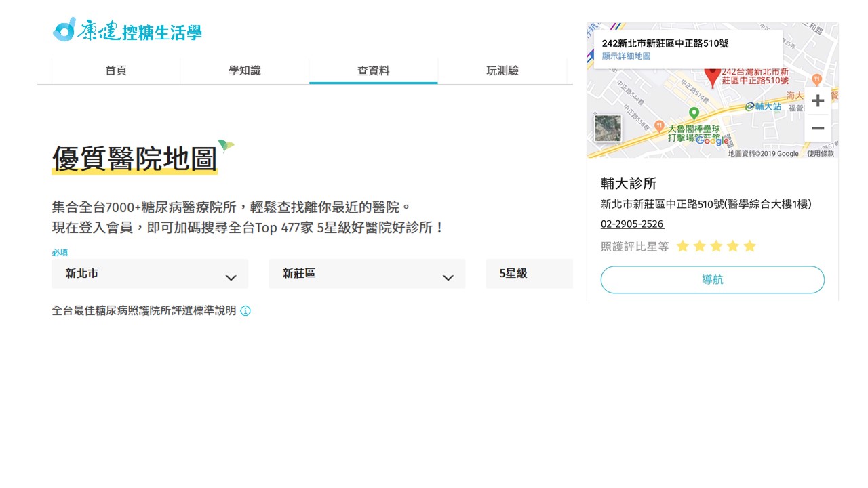This screenshot has width=868, height=488.
Task: Click the info icon beside 評選標準說明
Action: click(245, 311)
